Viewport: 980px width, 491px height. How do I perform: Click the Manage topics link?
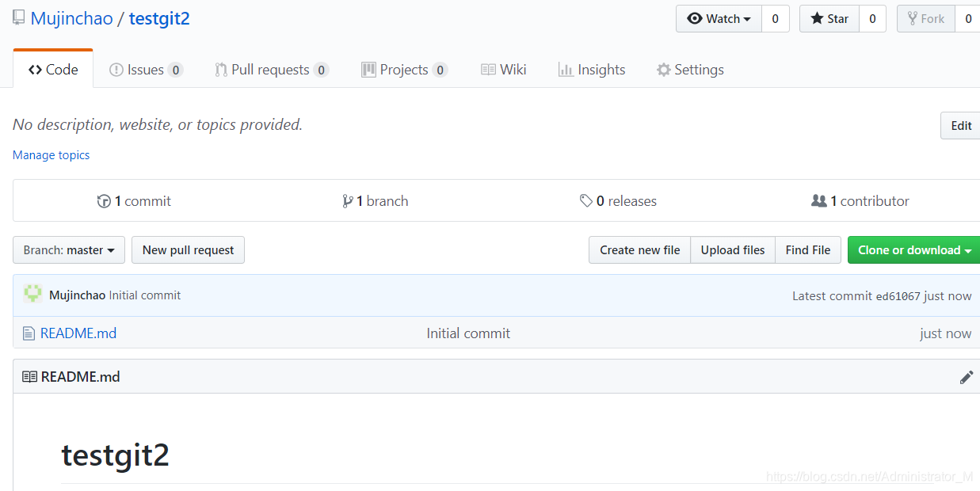click(x=51, y=155)
